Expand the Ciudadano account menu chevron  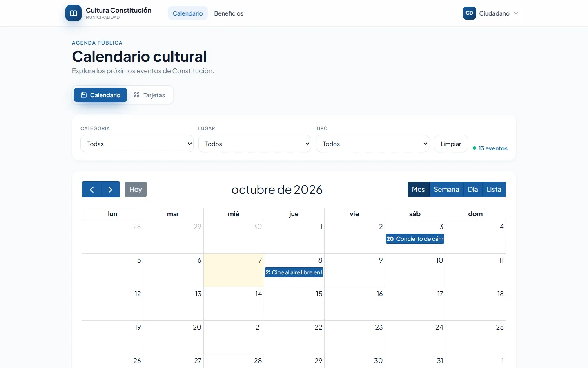point(516,13)
